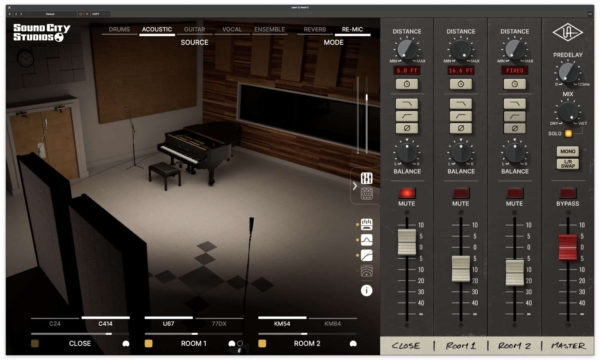
Task: Toggle Mute on the Room 1 channel
Action: [461, 193]
